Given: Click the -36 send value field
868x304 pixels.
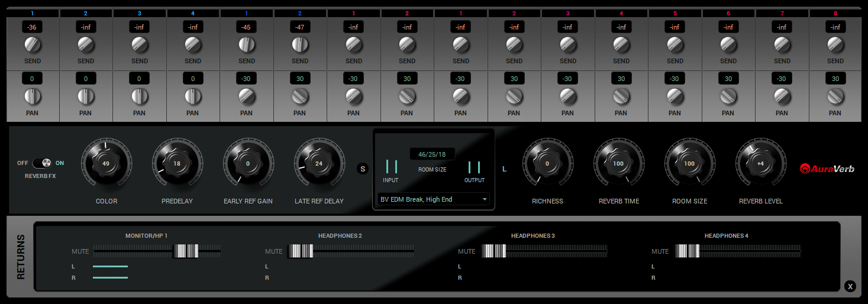Looking at the screenshot, I should [33, 27].
